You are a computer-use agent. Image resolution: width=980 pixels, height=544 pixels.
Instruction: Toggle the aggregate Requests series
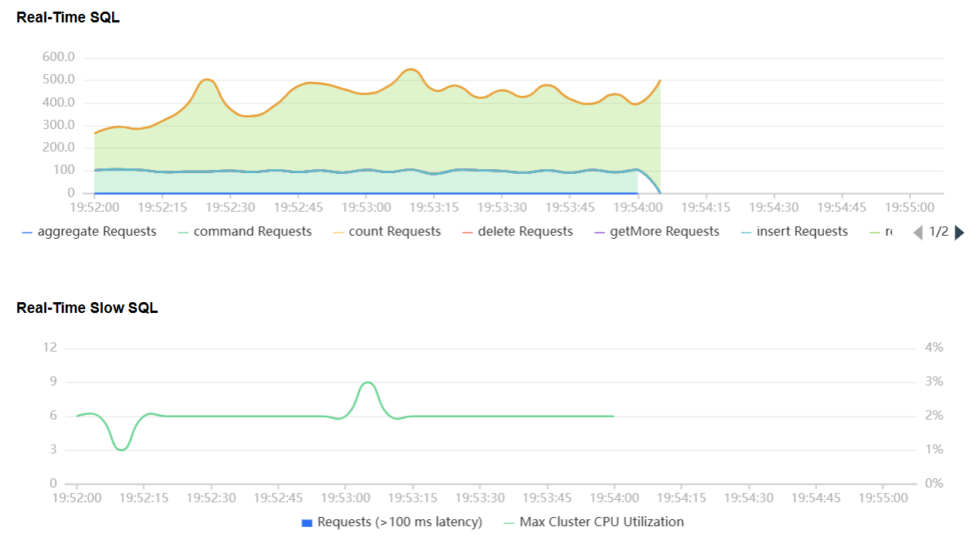pyautogui.click(x=89, y=232)
